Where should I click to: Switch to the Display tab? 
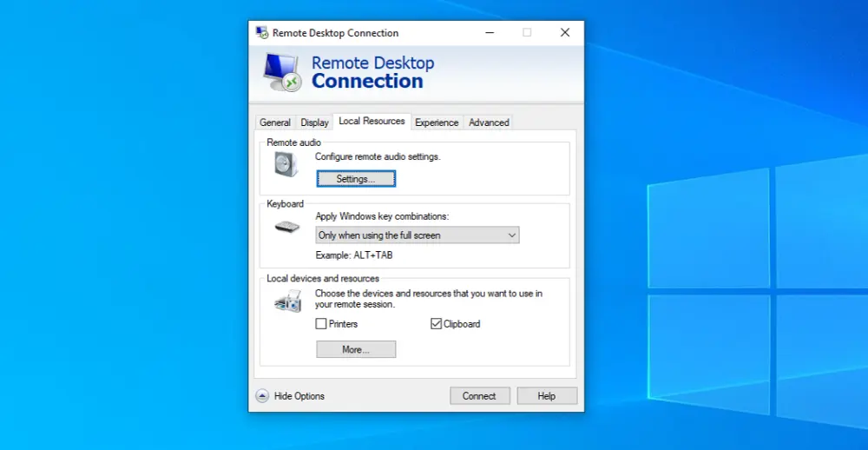314,122
